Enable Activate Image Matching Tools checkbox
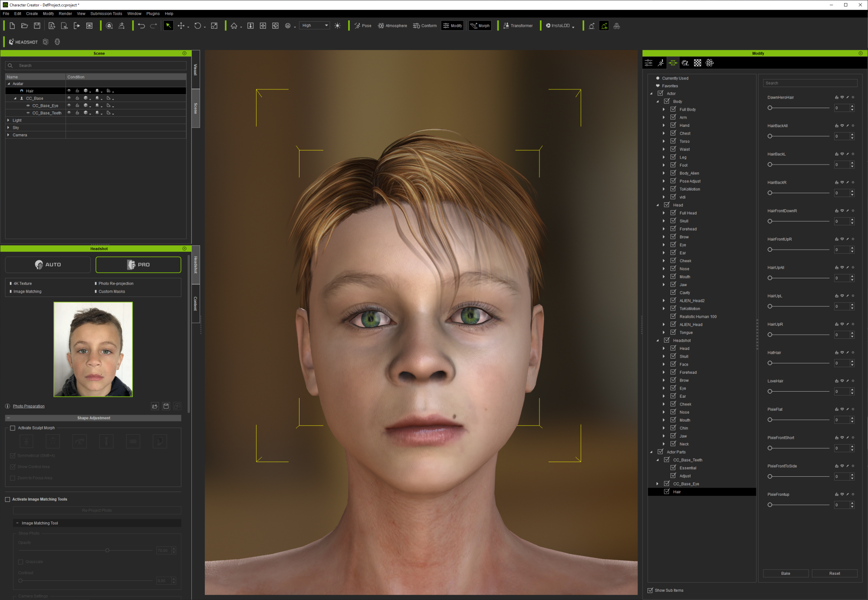This screenshot has height=600, width=868. click(x=7, y=499)
